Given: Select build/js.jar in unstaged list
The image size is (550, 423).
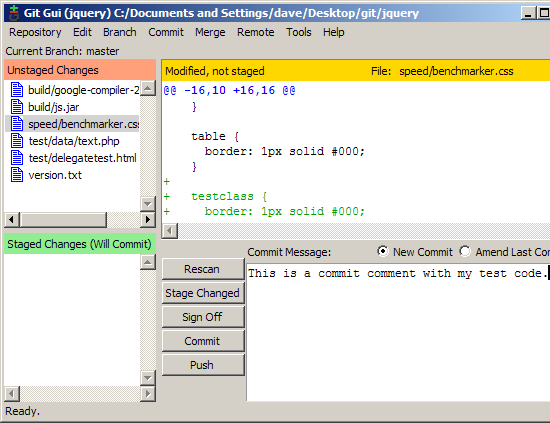Looking at the screenshot, I should (x=54, y=107).
